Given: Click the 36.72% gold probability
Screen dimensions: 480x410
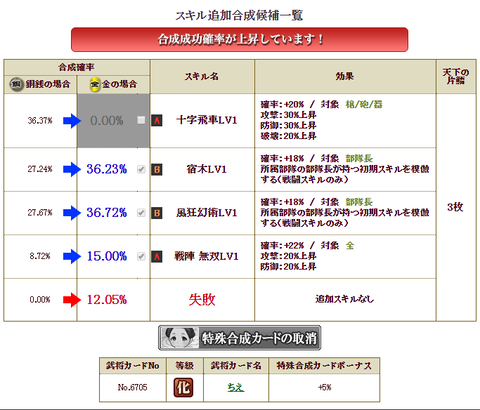Looking at the screenshot, I should pyautogui.click(x=107, y=212).
